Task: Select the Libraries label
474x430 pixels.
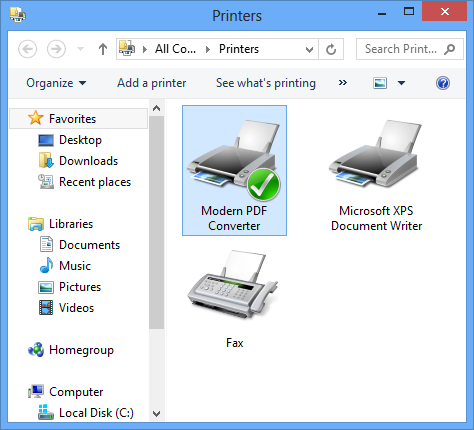Action: pyautogui.click(x=71, y=224)
